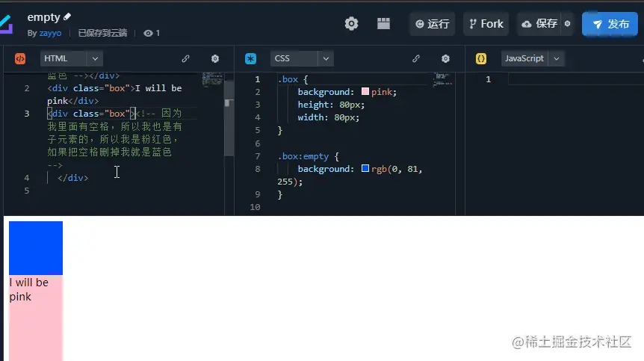Click the CSS editor minimap
Image resolution: width=644 pixels, height=361 pixels.
click(443, 80)
